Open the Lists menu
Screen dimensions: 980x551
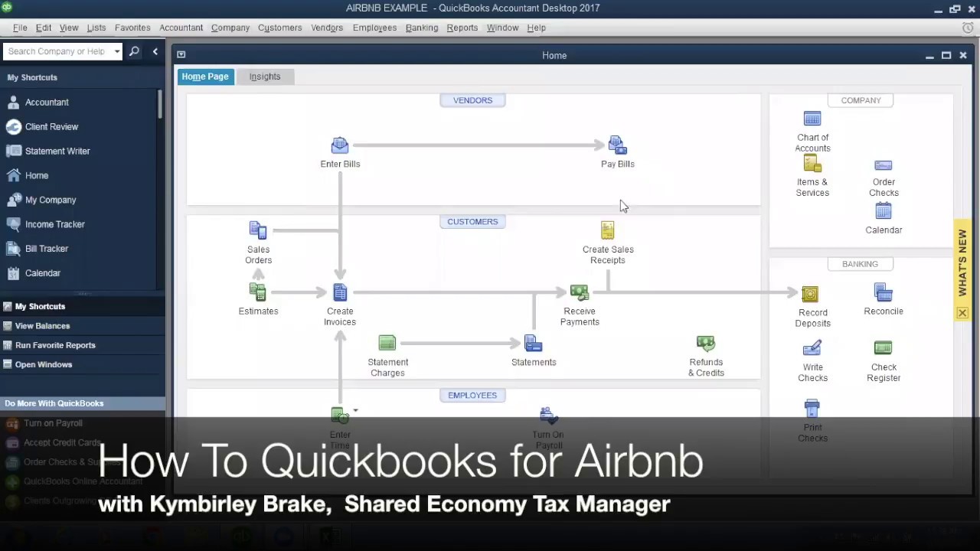[96, 28]
